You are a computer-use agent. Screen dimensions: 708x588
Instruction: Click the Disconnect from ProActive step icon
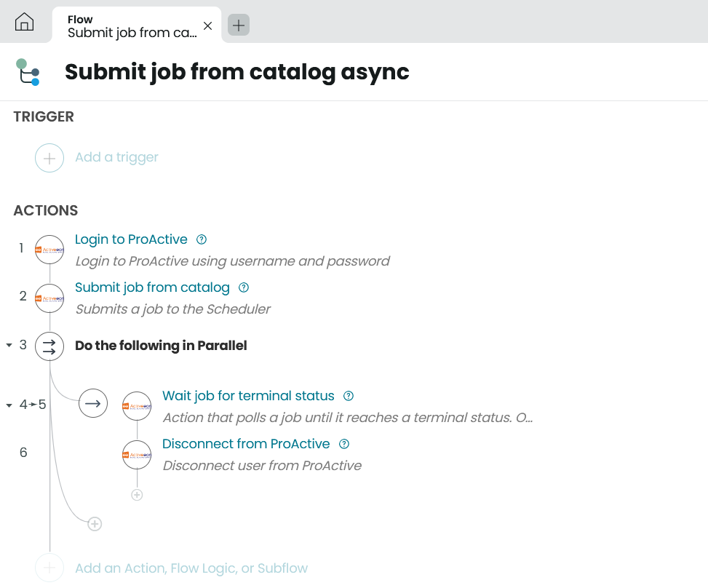(137, 455)
